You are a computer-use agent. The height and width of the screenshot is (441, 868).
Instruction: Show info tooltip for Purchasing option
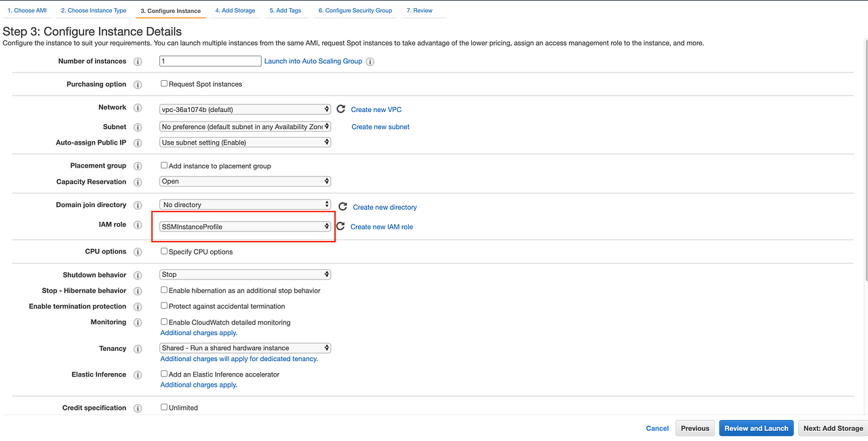tap(138, 85)
